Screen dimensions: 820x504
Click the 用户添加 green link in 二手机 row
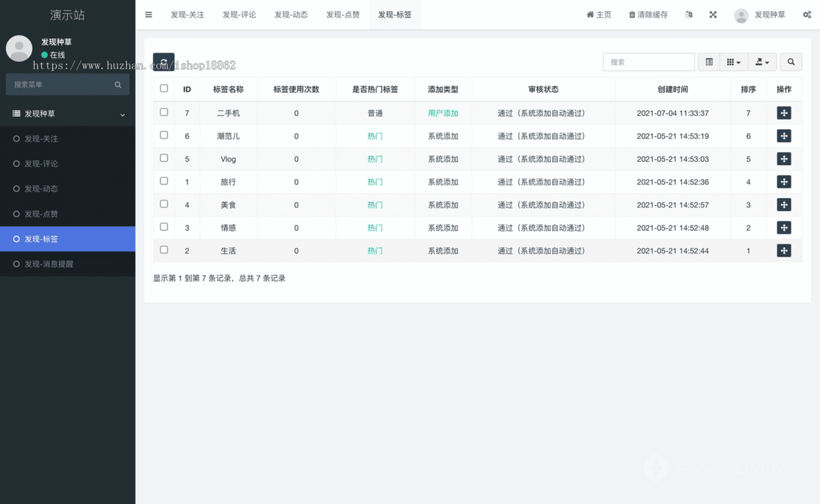point(443,113)
